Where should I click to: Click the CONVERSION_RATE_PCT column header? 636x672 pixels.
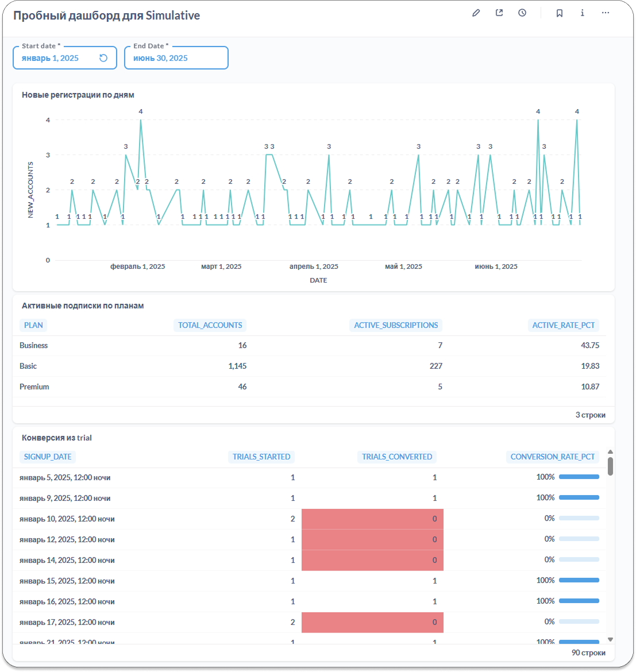(x=553, y=457)
